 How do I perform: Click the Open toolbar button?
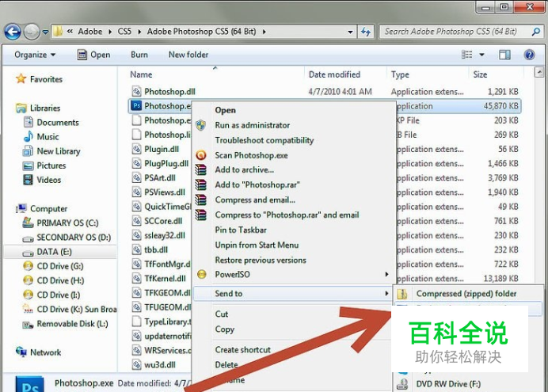click(x=93, y=55)
